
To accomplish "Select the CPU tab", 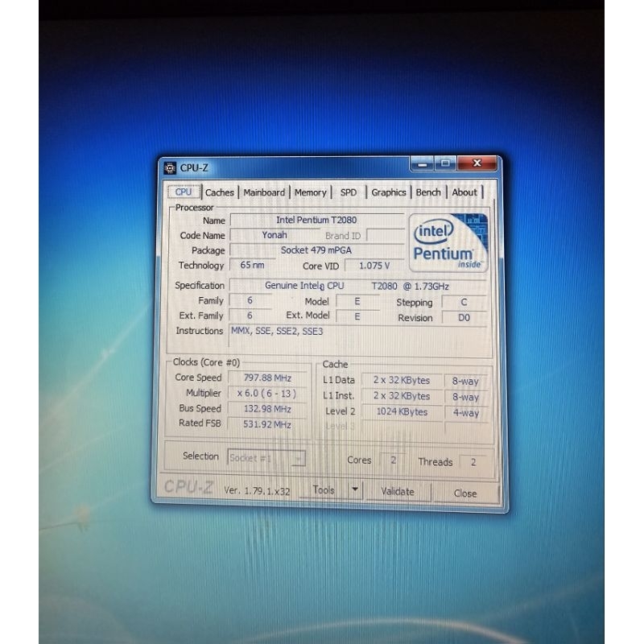I will [x=184, y=192].
